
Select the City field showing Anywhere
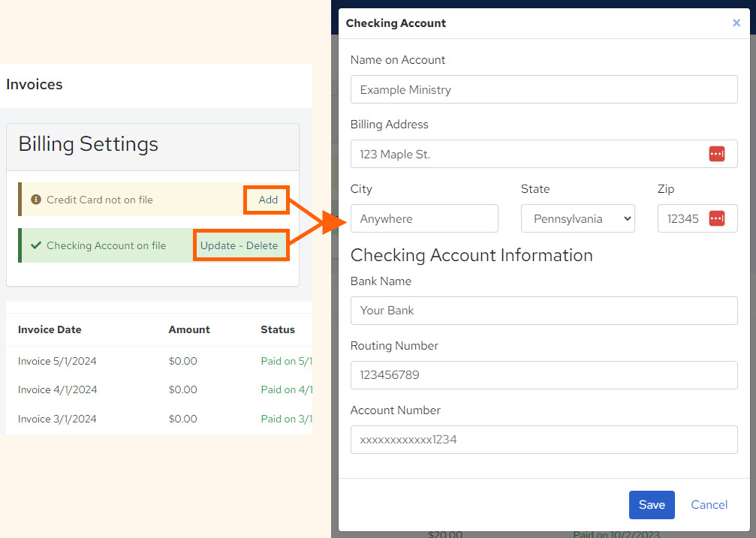[424, 218]
